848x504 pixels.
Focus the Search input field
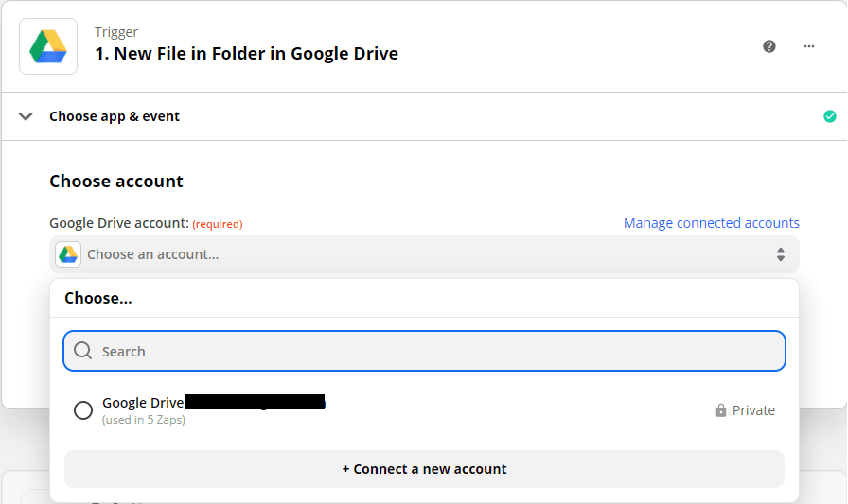pyautogui.click(x=435, y=351)
